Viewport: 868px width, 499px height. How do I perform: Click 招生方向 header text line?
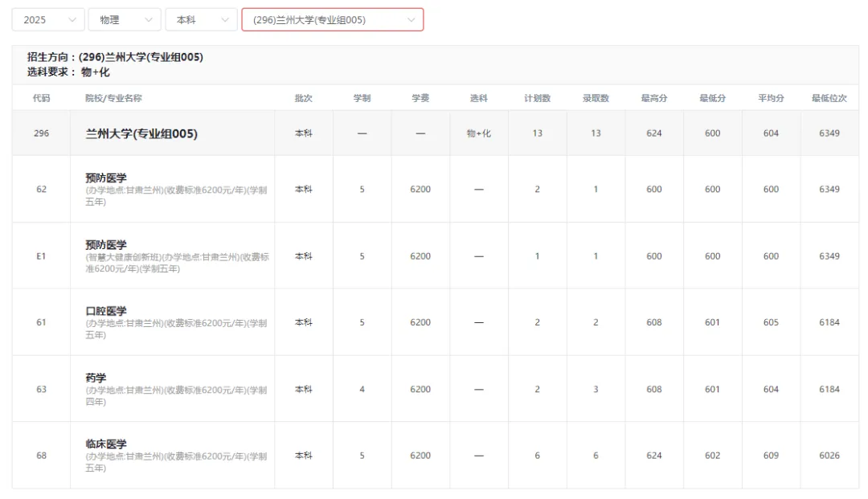115,57
